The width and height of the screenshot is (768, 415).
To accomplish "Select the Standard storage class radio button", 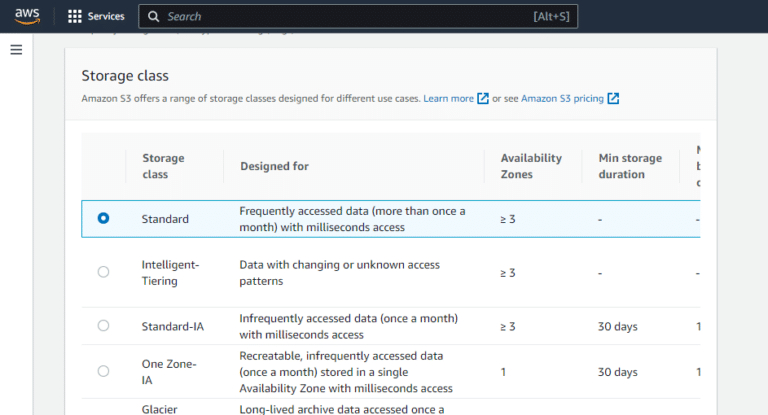I will pos(103,218).
